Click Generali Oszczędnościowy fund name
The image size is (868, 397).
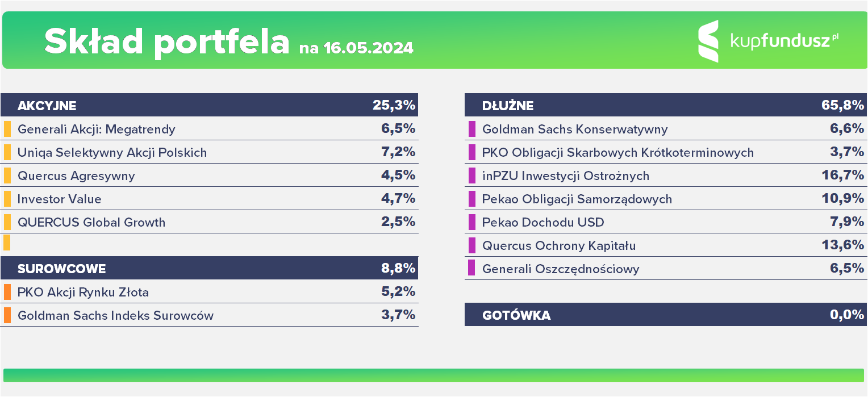click(561, 269)
